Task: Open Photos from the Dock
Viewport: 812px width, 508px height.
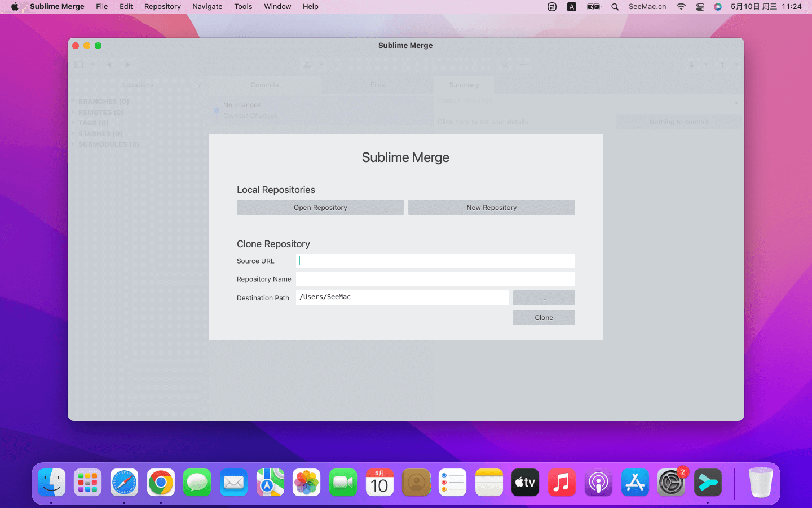Action: click(307, 483)
